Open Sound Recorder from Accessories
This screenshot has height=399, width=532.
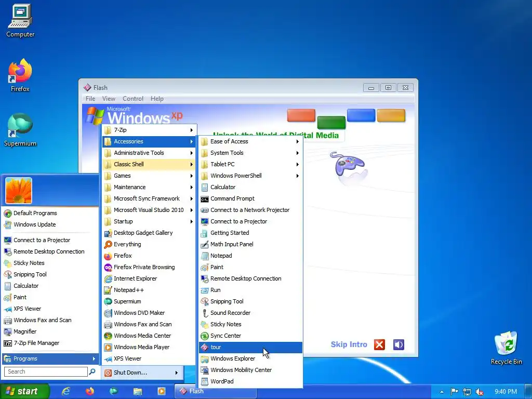[250, 313]
